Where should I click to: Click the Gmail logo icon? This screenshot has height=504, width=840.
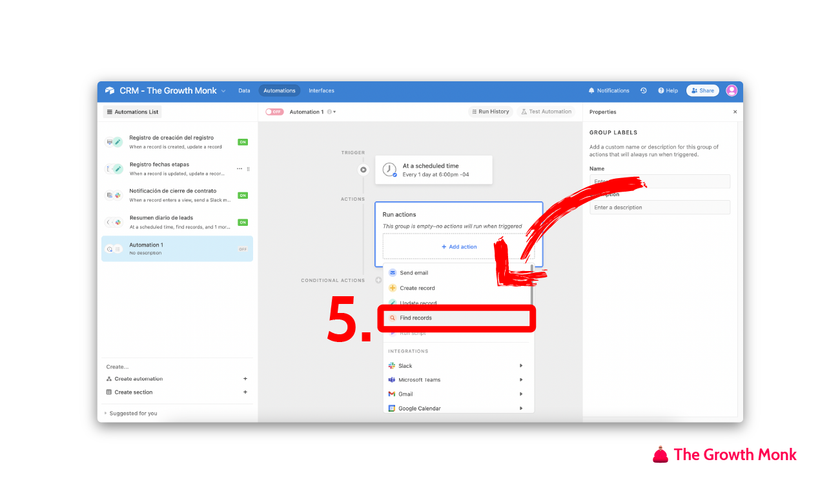392,394
